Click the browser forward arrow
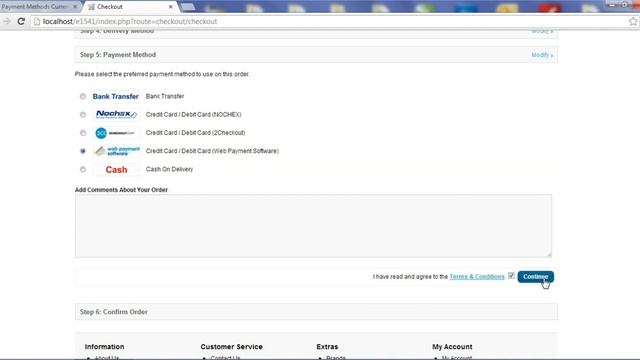Image resolution: width=640 pixels, height=360 pixels. click(x=7, y=21)
